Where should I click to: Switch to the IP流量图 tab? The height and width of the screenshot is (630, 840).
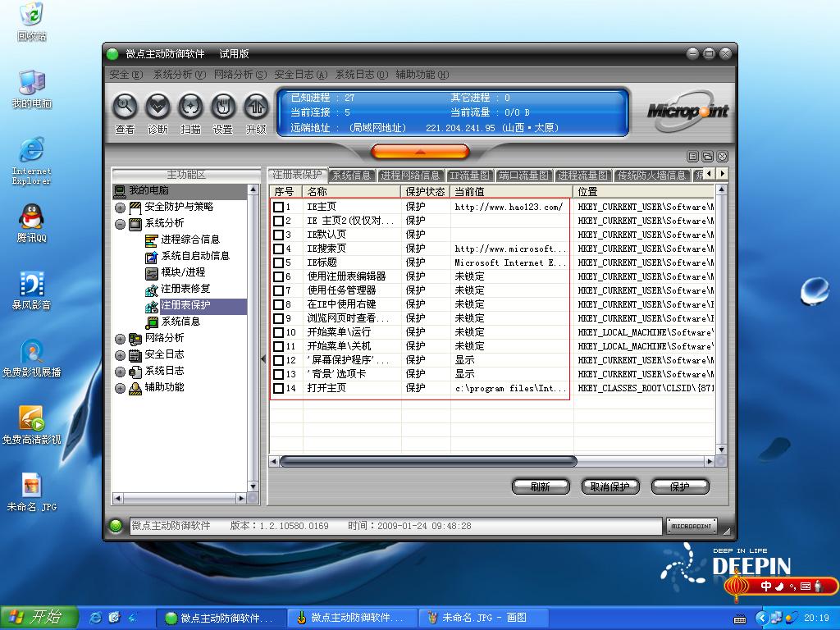click(470, 176)
